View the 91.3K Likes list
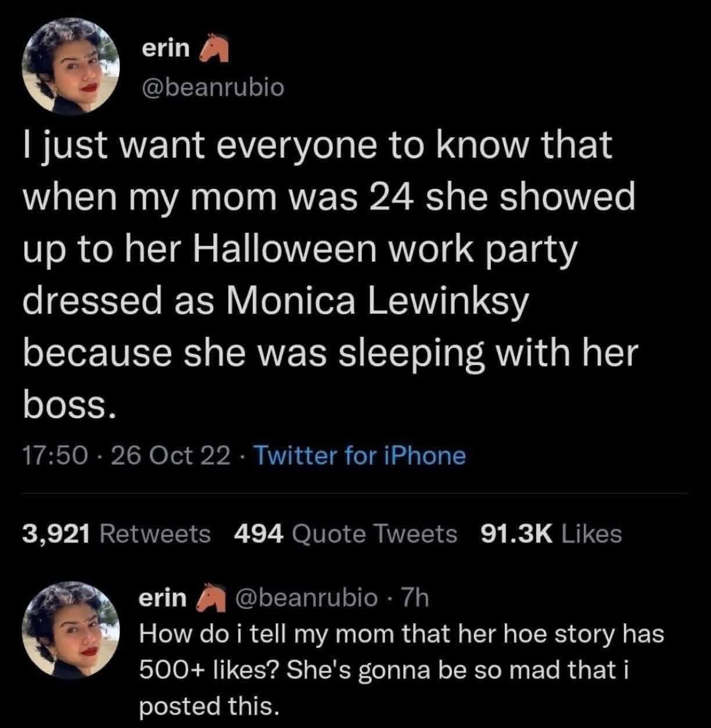The width and height of the screenshot is (711, 728). click(551, 533)
